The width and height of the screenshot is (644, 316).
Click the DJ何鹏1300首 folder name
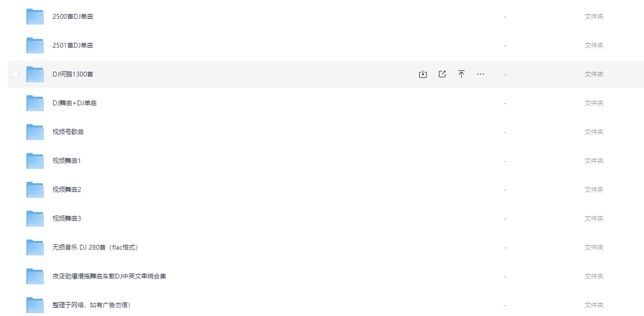73,74
